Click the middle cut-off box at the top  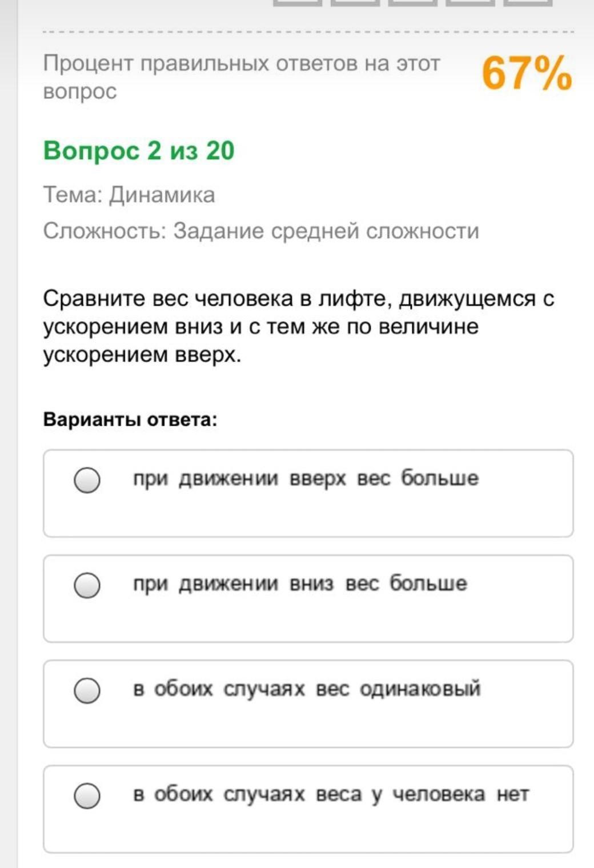tap(412, 3)
